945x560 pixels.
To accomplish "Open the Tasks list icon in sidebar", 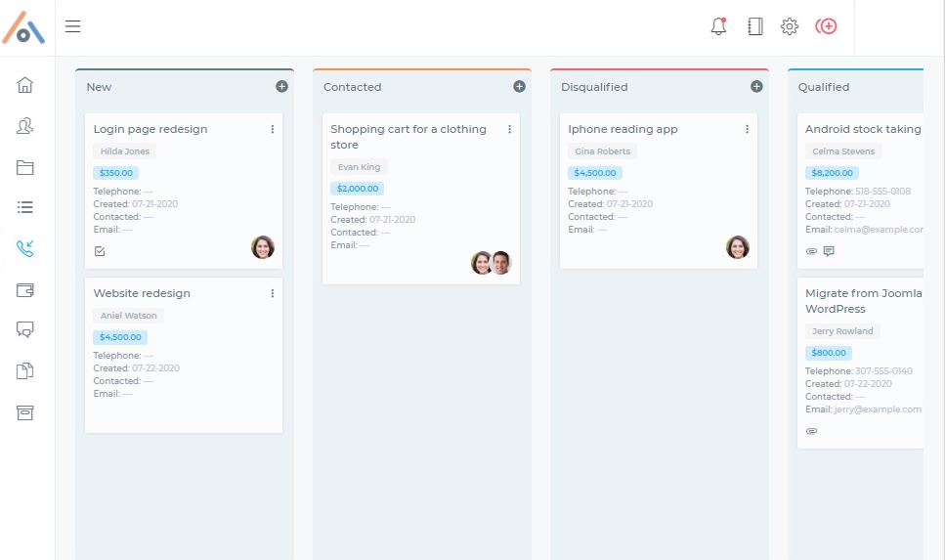I will coord(25,207).
